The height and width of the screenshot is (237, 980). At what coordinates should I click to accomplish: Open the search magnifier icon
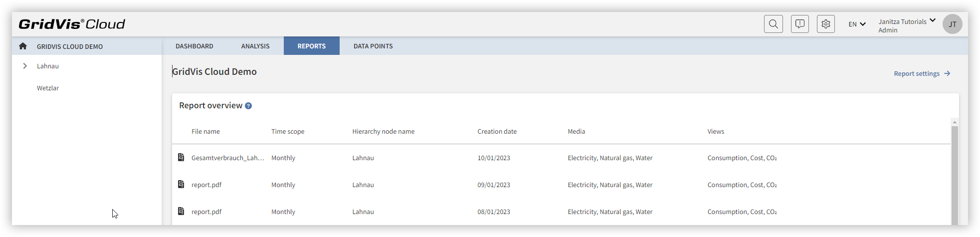pyautogui.click(x=773, y=24)
